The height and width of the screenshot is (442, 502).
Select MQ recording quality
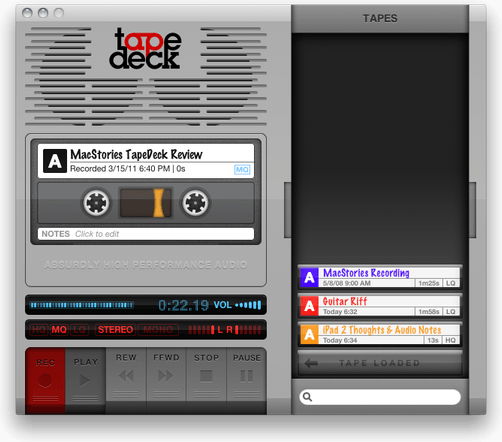[59, 330]
